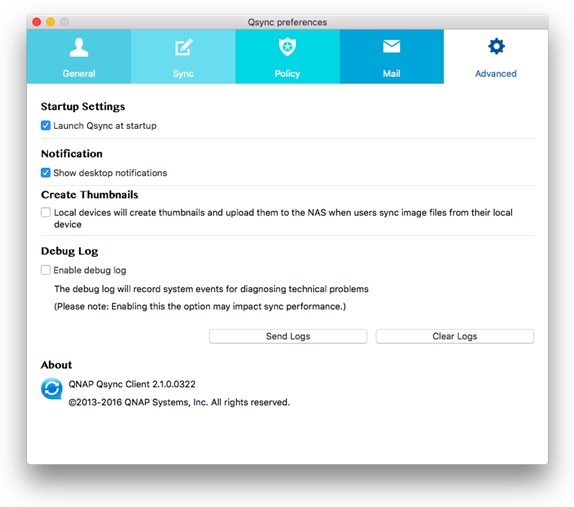
Task: Click the QNAP Qsync Client version text
Action: coord(132,384)
